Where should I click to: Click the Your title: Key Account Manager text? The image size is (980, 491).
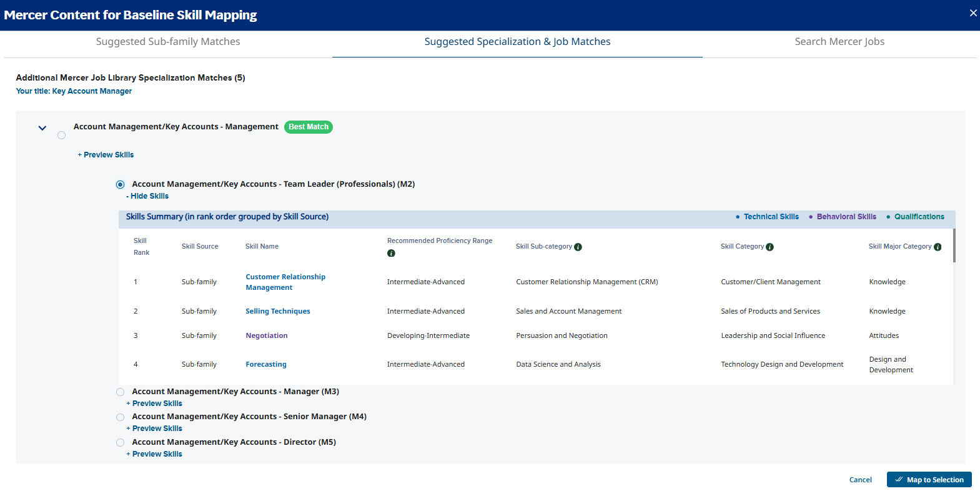tap(74, 91)
